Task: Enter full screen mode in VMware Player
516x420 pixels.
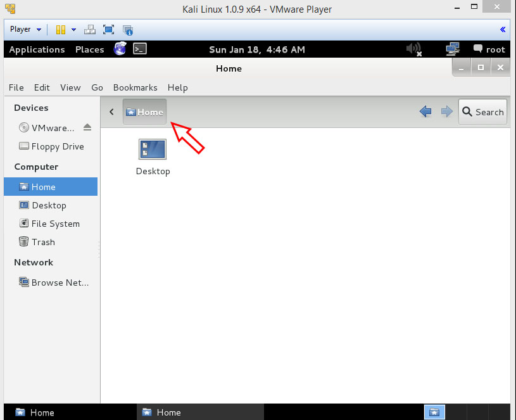Action: coord(108,30)
